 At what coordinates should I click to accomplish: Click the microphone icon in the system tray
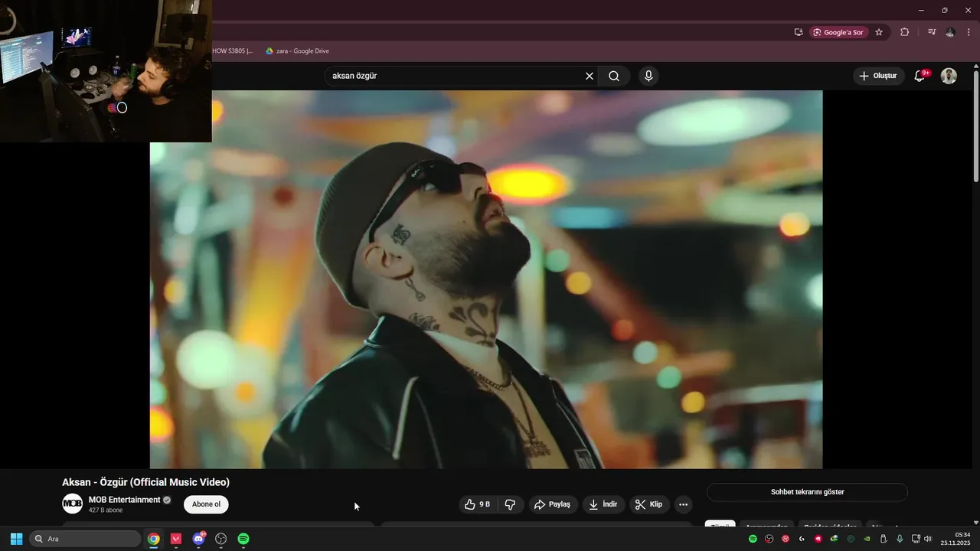click(x=900, y=539)
